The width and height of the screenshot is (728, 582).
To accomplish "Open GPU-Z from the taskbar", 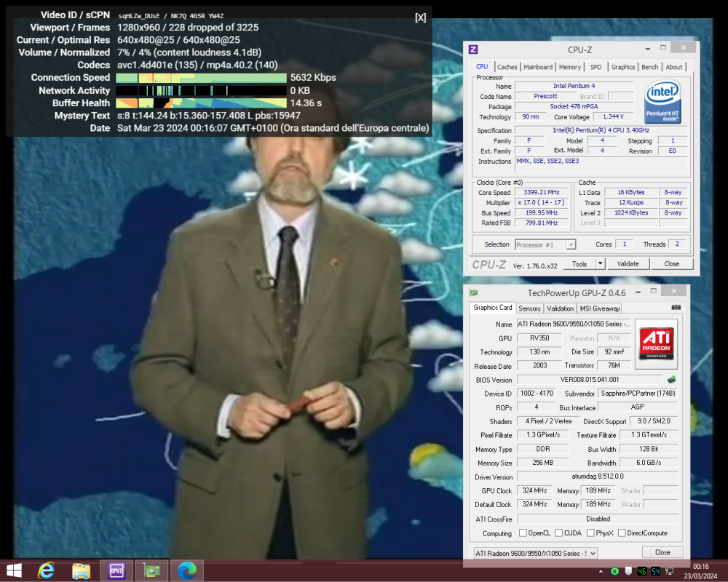I will coord(151,570).
